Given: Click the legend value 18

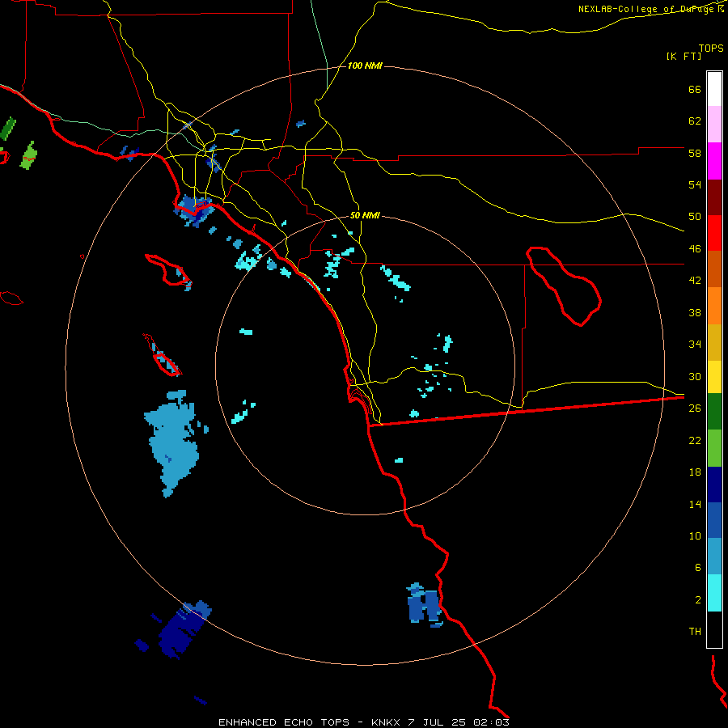Looking at the screenshot, I should [x=695, y=472].
